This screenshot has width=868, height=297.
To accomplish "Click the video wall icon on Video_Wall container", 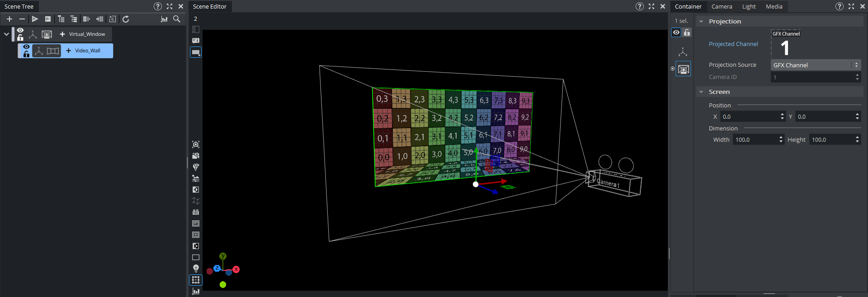I will [53, 51].
